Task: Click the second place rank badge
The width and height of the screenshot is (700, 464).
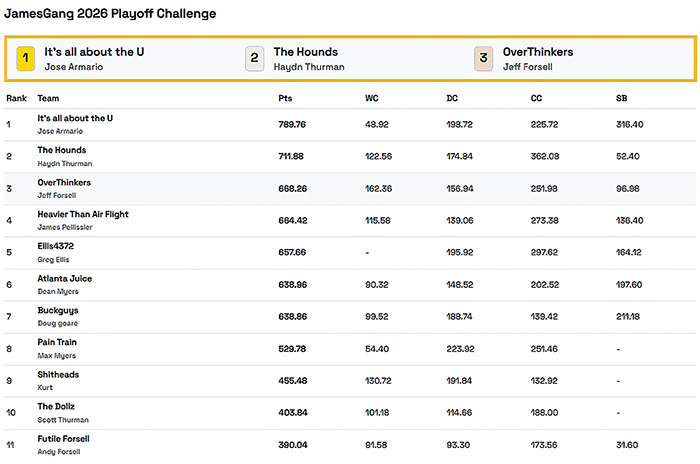Action: 254,58
